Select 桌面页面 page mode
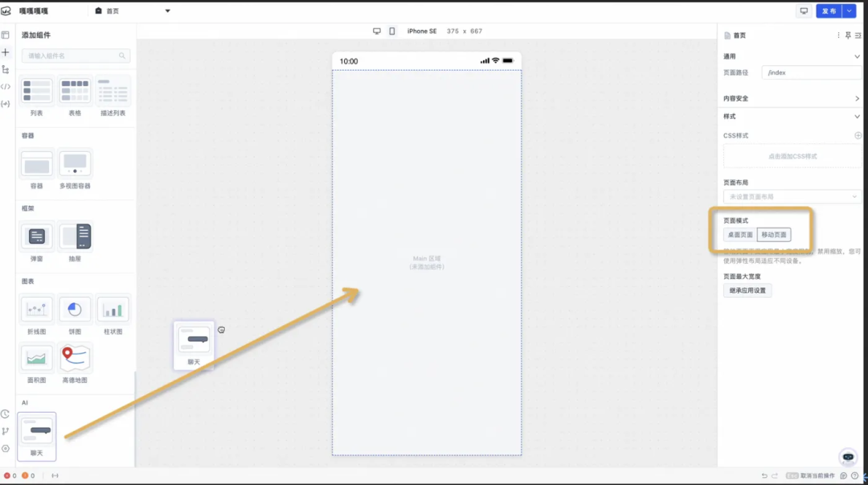Screen dimensions: 868x485 point(740,235)
